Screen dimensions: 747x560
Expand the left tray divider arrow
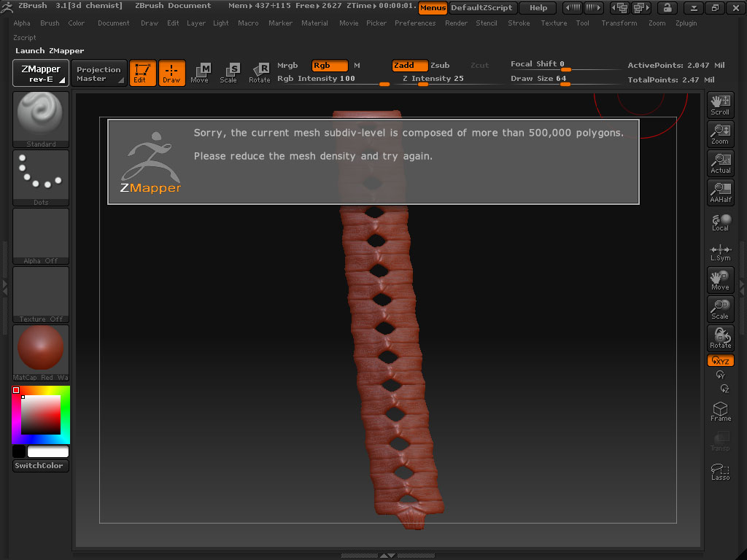pos(5,287)
